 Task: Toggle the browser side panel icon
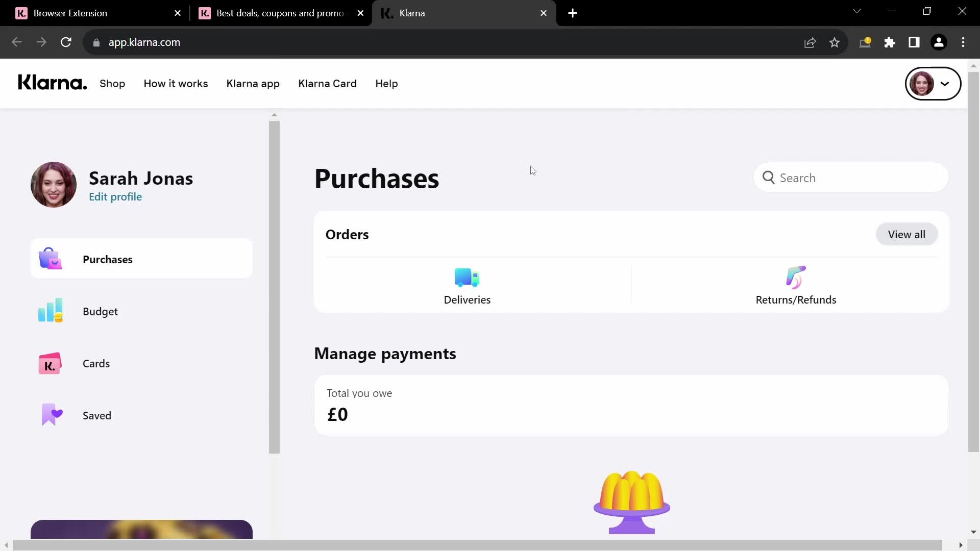pyautogui.click(x=914, y=42)
